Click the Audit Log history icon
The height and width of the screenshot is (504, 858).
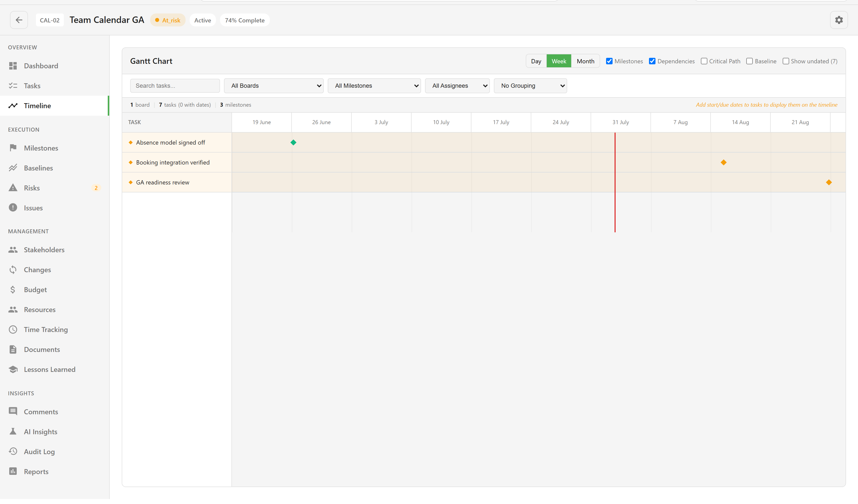pos(13,452)
